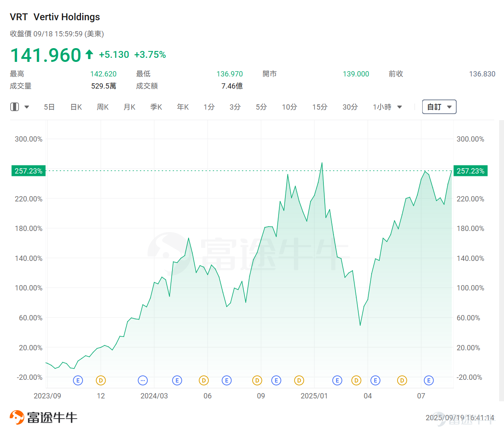
Task: Click the green up arrow beside 141.960
Action: [89, 54]
